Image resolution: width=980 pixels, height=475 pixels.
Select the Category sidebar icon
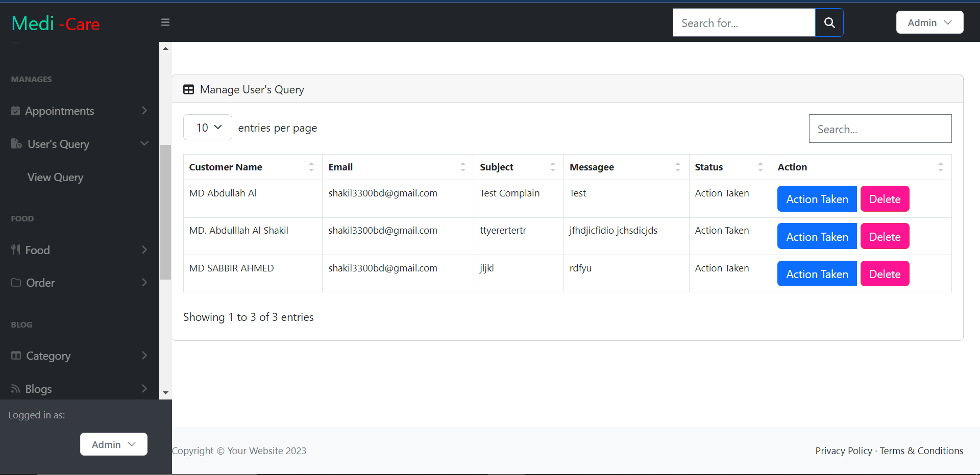point(16,356)
